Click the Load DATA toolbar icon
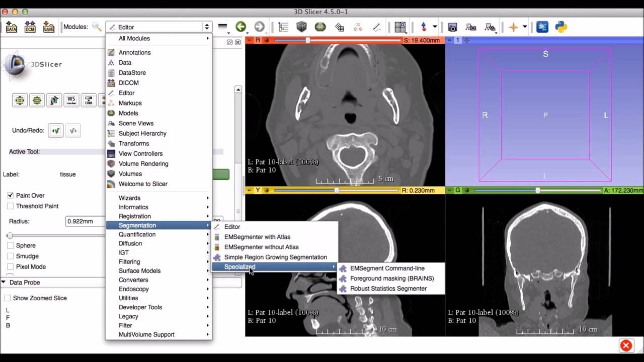Image resolution: width=644 pixels, height=362 pixels. click(12, 27)
